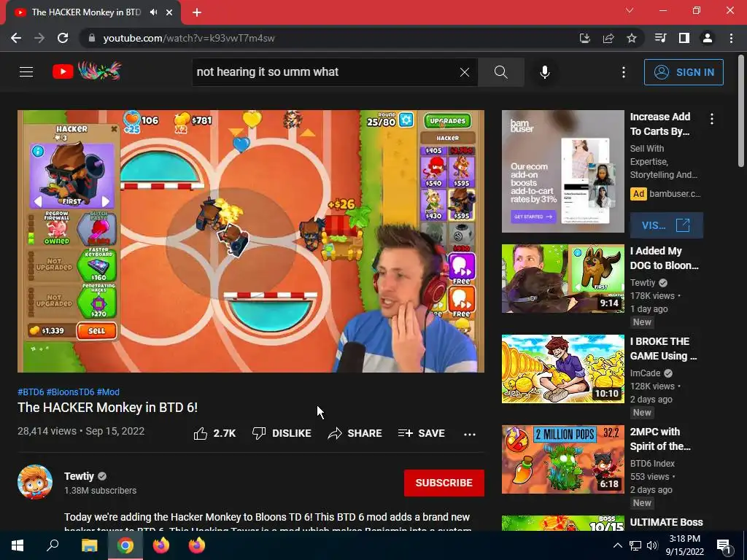The image size is (747, 560).
Task: Close the HACKER Monkey tab
Action: tap(169, 12)
